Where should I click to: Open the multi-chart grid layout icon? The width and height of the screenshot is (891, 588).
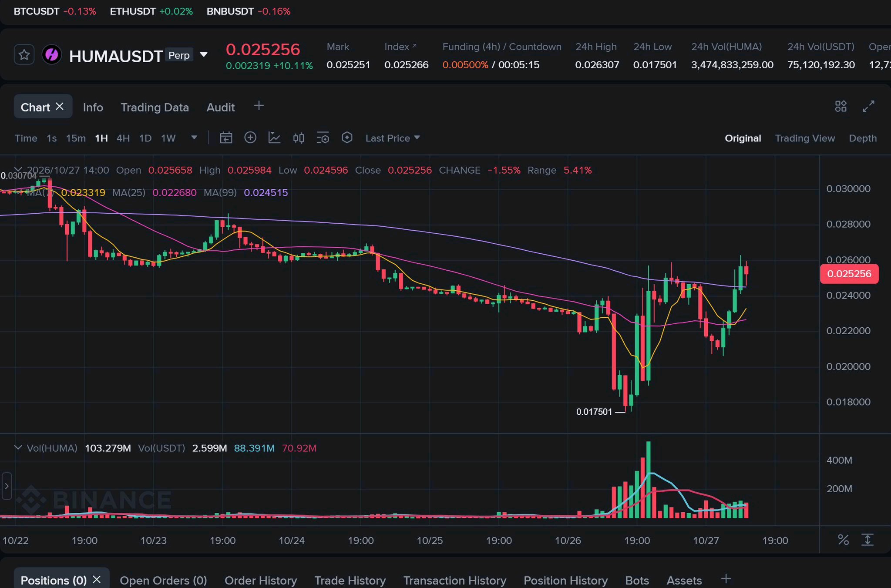coord(841,106)
